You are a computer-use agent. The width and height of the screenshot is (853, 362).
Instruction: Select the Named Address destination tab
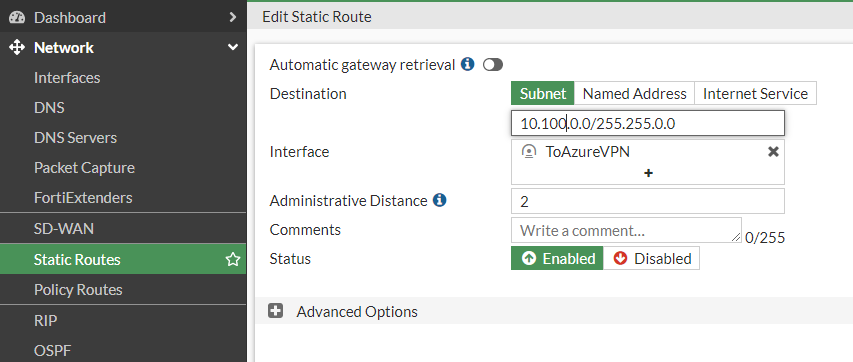(x=634, y=94)
